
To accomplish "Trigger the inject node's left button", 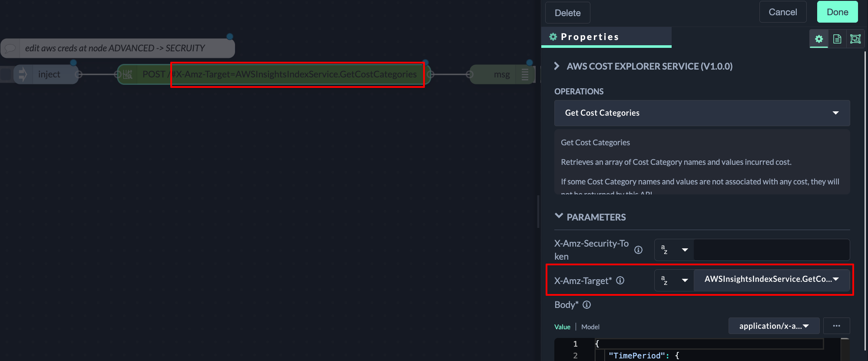I will pos(6,74).
